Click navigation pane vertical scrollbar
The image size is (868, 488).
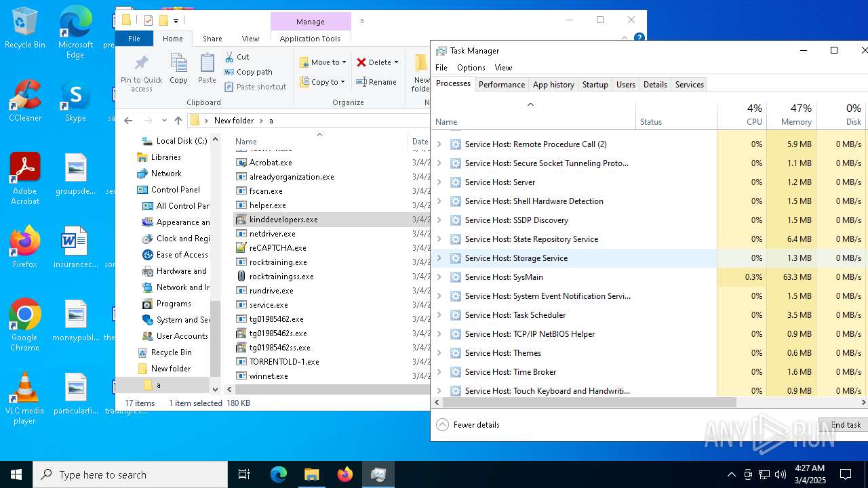click(x=215, y=339)
